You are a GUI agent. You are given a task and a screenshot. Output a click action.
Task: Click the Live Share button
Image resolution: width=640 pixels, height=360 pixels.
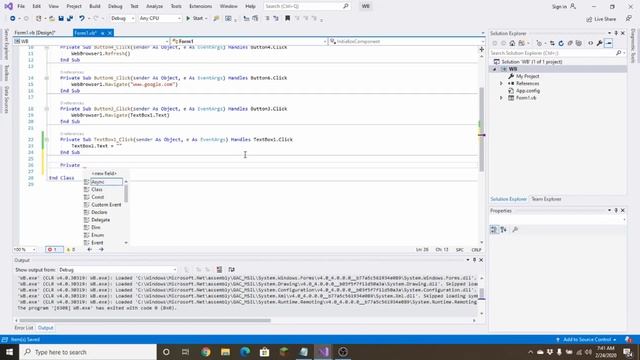point(601,19)
